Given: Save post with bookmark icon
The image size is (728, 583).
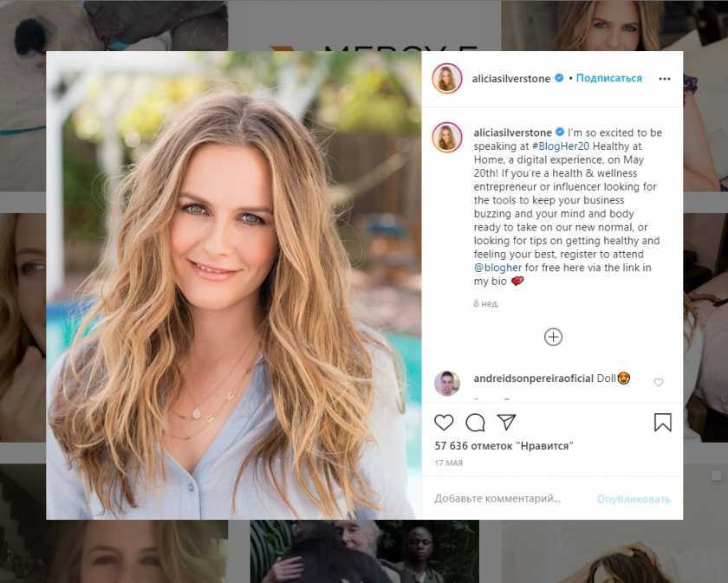Looking at the screenshot, I should click(662, 423).
